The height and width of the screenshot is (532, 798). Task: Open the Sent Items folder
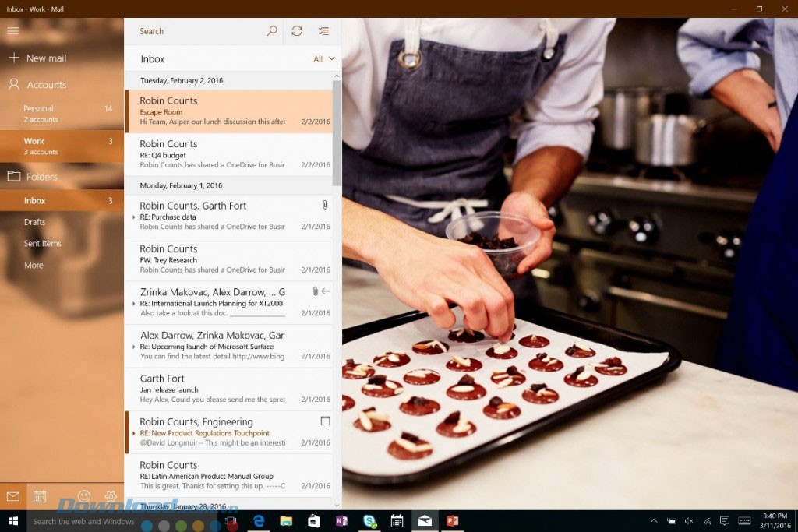pyautogui.click(x=43, y=244)
